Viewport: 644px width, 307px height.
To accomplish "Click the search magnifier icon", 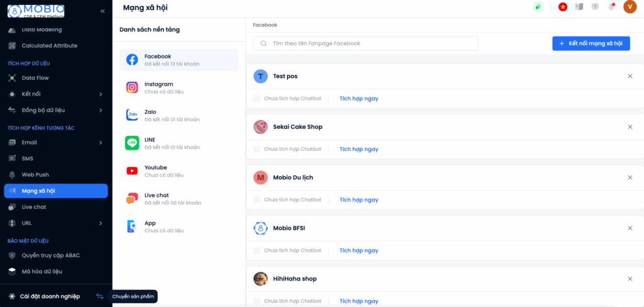I will (264, 43).
